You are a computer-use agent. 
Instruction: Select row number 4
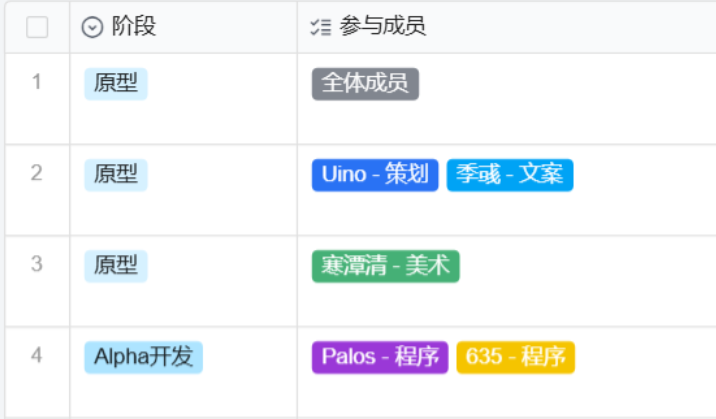point(37,355)
